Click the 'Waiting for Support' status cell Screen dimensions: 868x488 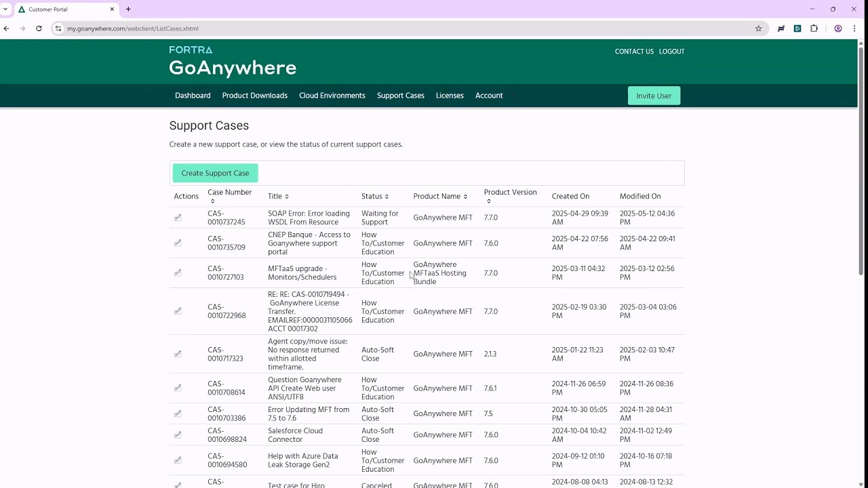(380, 218)
